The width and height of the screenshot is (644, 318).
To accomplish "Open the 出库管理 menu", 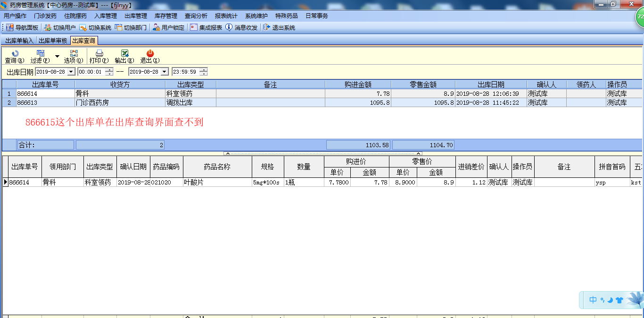I will (x=136, y=16).
